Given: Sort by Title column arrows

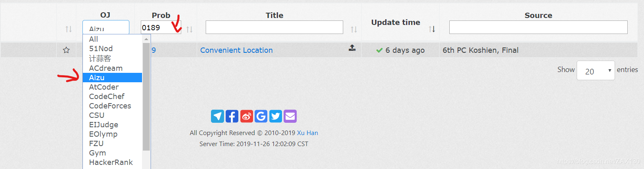Looking at the screenshot, I should (354, 29).
